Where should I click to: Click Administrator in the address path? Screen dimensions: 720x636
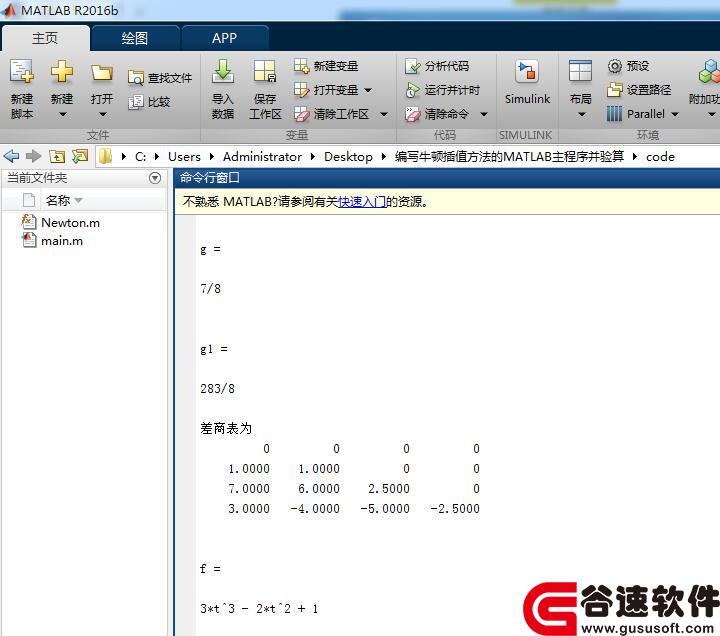coord(262,157)
